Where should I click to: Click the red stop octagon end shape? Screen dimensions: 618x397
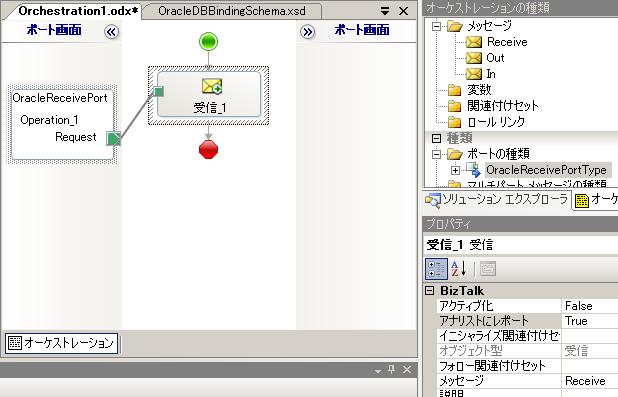pos(208,149)
